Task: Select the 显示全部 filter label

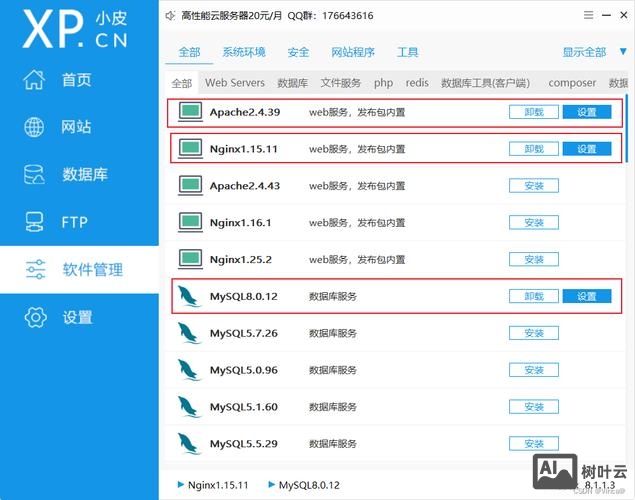Action: 584,52
